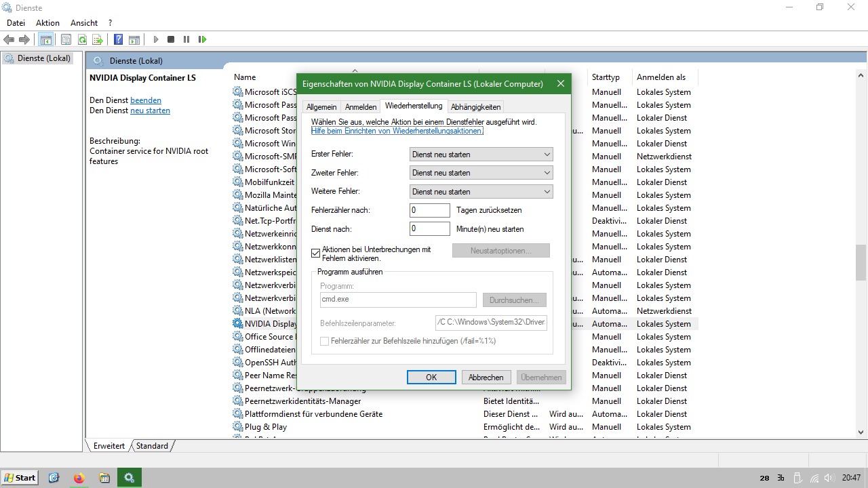This screenshot has width=868, height=488.
Task: Click the Durchsuchen button
Action: pyautogui.click(x=515, y=300)
